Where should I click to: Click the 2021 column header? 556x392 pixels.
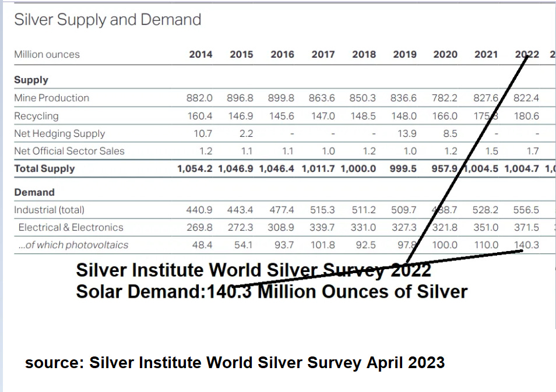click(x=486, y=55)
